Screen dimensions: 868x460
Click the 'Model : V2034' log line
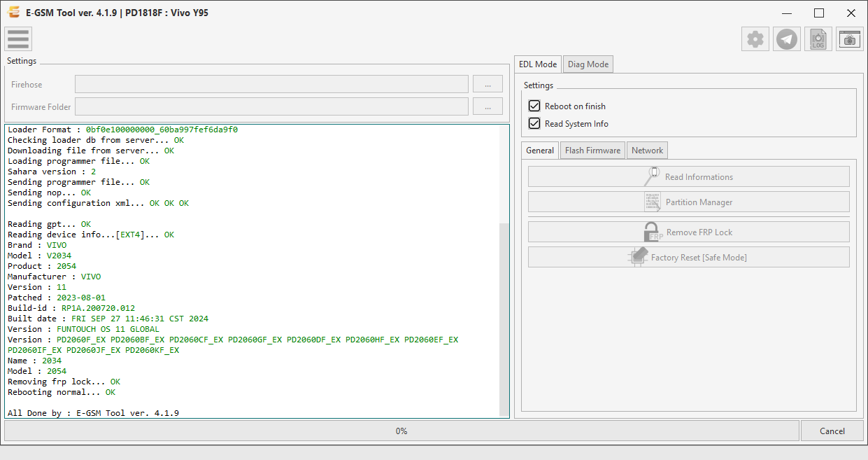point(39,256)
